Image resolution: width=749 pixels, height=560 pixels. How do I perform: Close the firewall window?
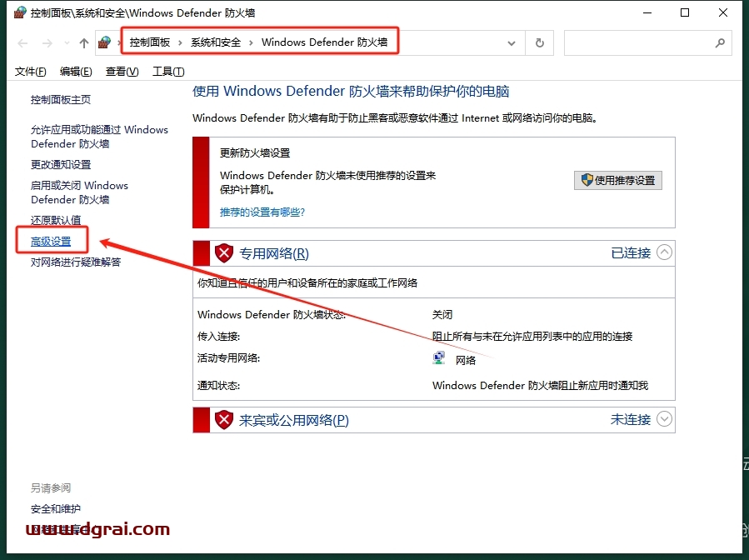723,12
